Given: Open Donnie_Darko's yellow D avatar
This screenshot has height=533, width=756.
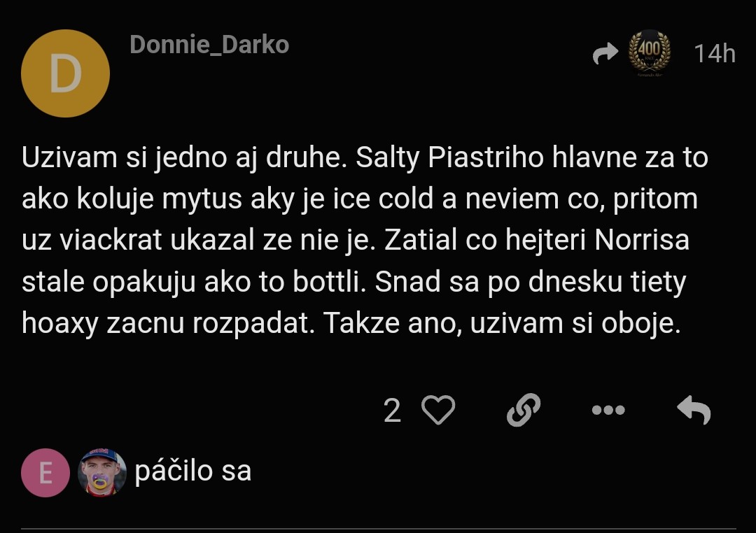Looking at the screenshot, I should pyautogui.click(x=66, y=73).
